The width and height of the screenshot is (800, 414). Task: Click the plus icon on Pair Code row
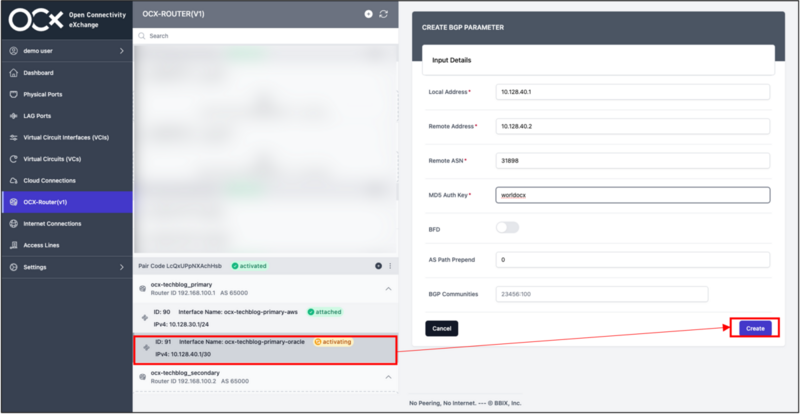[x=379, y=266]
